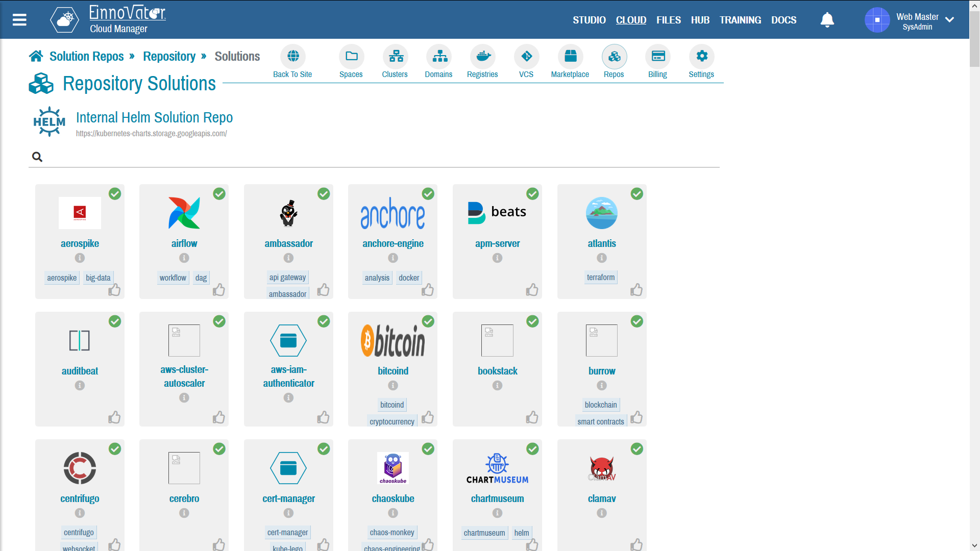The image size is (980, 551).
Task: Expand the Web Master user dropdown
Action: tap(949, 20)
